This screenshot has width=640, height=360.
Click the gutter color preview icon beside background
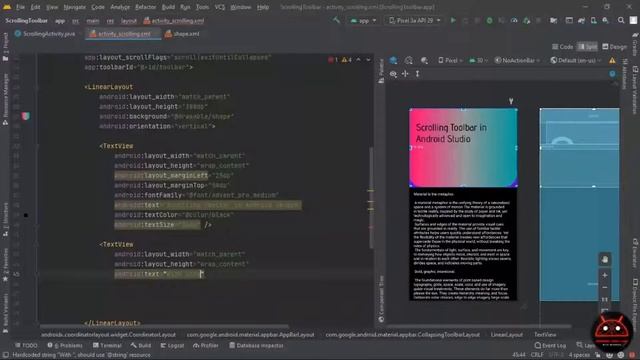pos(25,116)
